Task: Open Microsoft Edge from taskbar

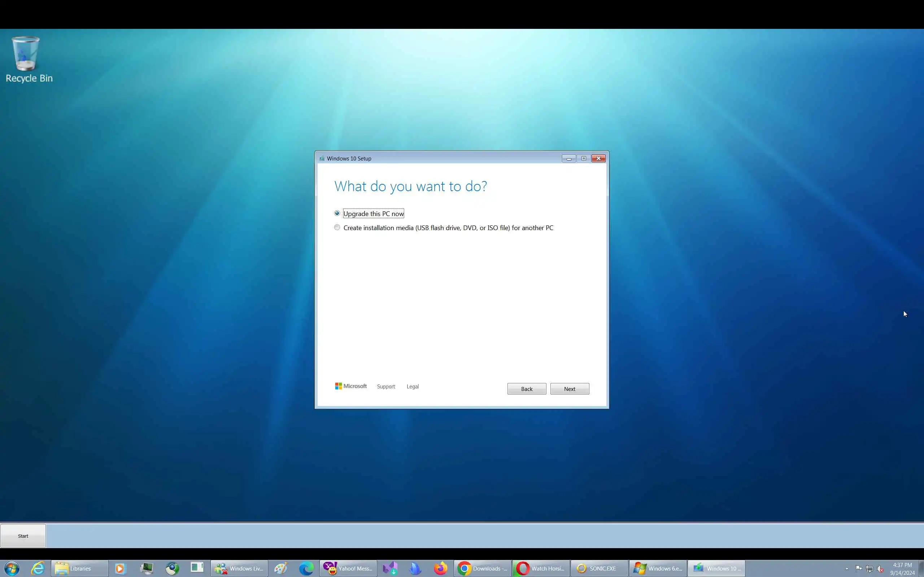Action: pos(306,568)
